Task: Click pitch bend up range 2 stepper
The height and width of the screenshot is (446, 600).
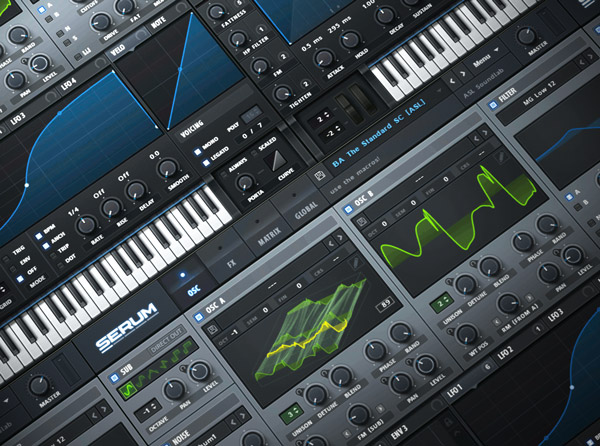Action: pos(322,118)
